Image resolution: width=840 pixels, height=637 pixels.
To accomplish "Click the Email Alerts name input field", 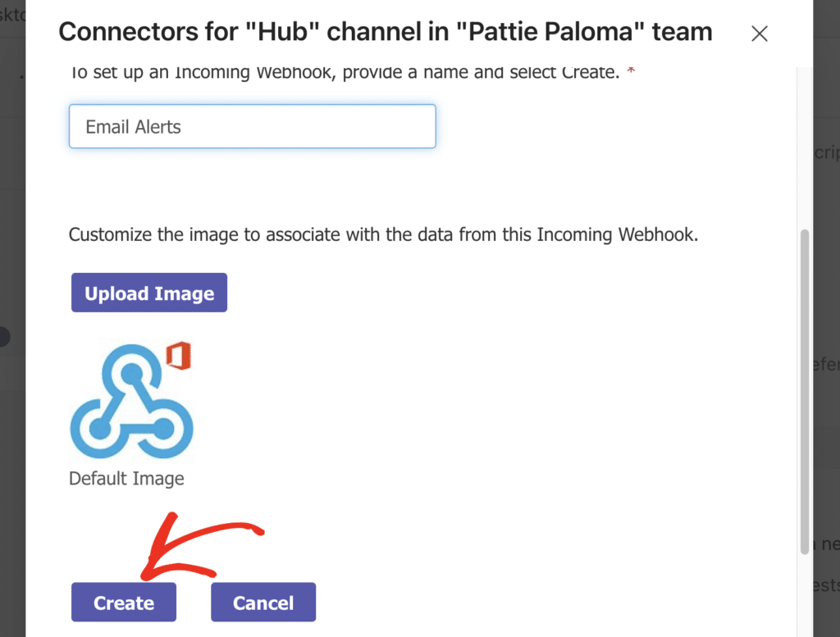I will pyautogui.click(x=252, y=126).
